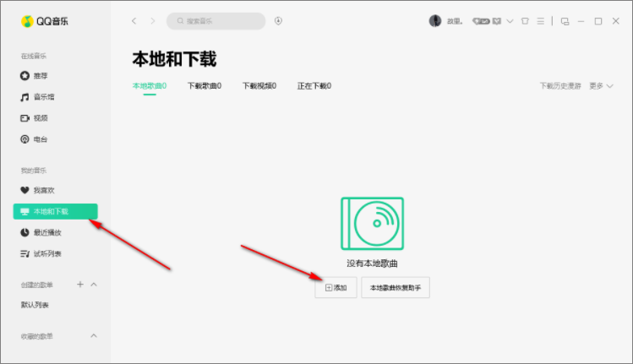Open 我喜欢 in sidebar

tap(37, 190)
